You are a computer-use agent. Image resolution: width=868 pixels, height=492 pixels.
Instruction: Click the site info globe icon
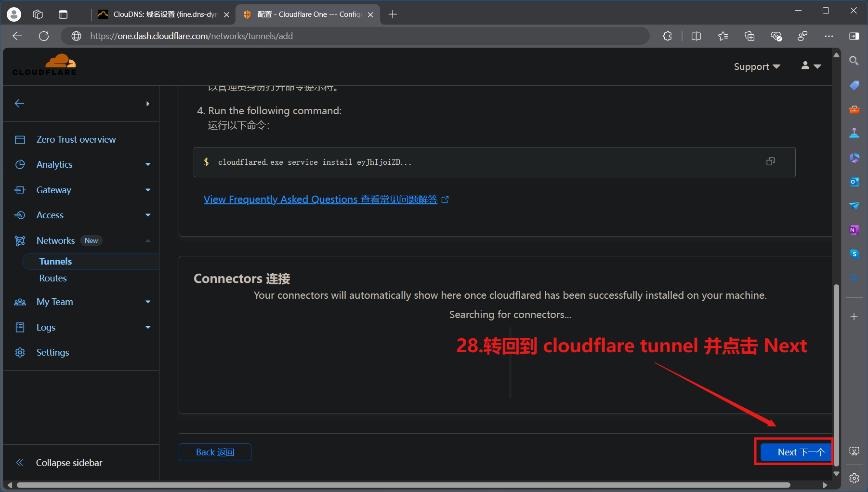(x=76, y=36)
